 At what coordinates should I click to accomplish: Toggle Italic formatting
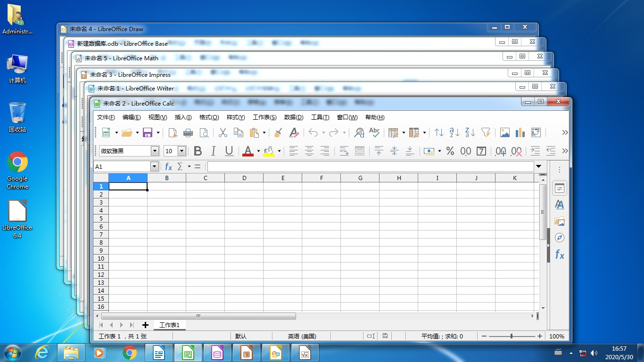pyautogui.click(x=213, y=151)
